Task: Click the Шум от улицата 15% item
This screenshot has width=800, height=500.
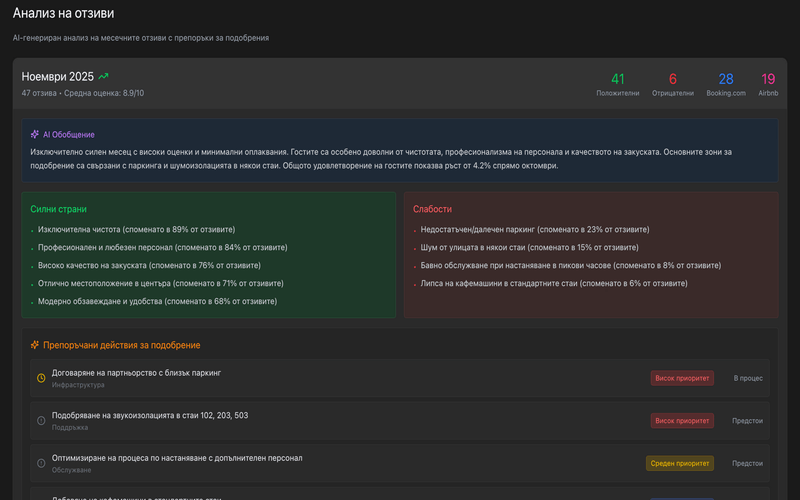Action: [529, 247]
